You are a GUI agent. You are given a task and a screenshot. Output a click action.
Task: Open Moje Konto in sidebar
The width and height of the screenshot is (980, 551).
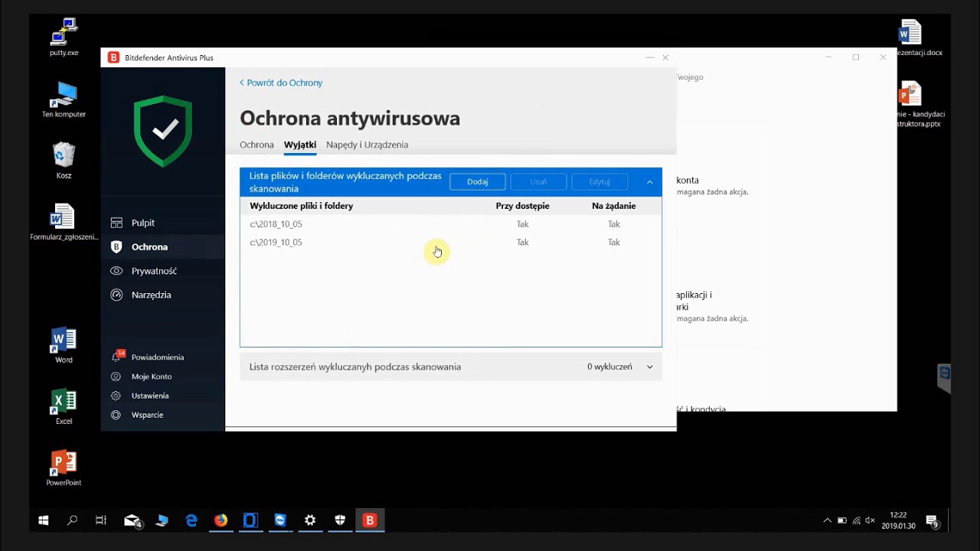point(152,377)
